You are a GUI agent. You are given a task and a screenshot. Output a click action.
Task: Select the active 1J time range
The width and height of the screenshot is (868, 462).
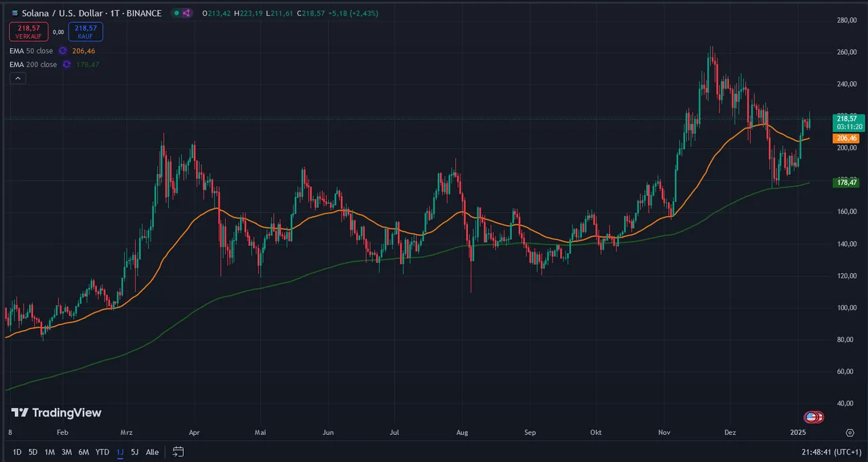pos(120,452)
